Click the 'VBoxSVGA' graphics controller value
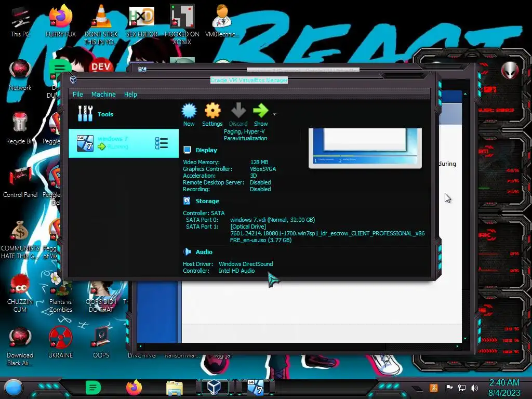The image size is (532, 399). (263, 169)
